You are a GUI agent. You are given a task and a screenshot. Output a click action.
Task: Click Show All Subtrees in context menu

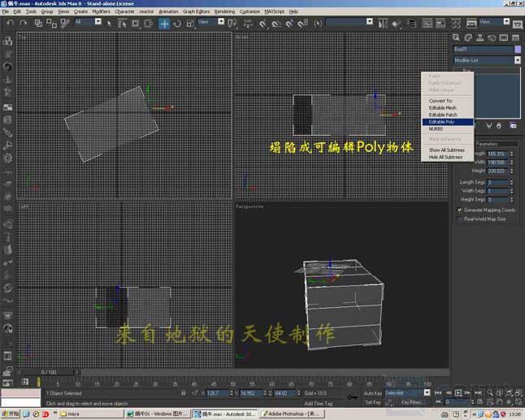(x=448, y=150)
